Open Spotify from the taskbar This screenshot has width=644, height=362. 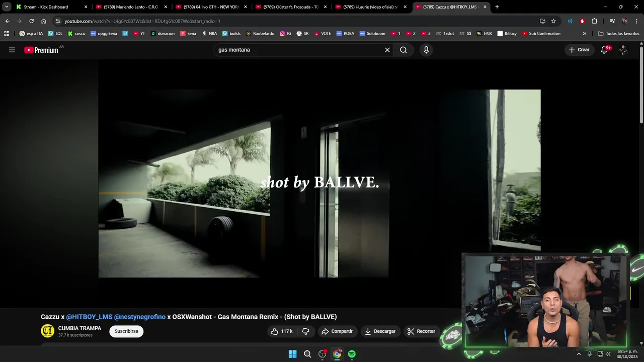[x=352, y=354]
